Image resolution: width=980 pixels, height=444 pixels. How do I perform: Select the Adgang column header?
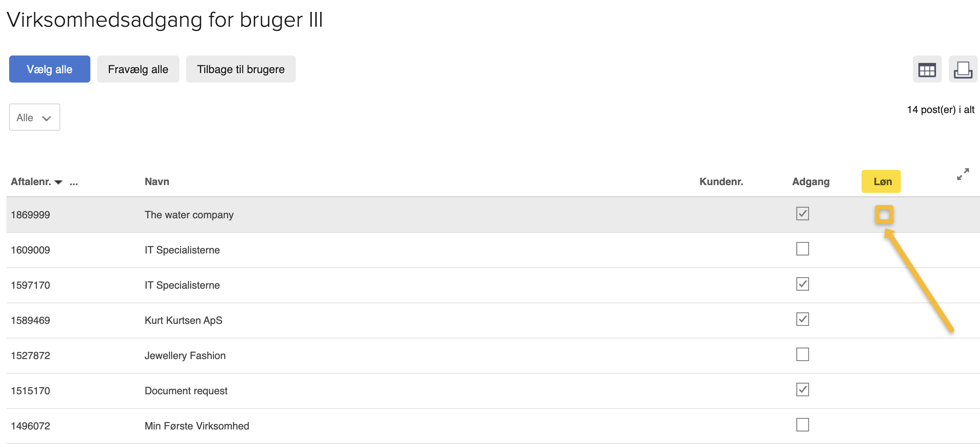(x=810, y=182)
